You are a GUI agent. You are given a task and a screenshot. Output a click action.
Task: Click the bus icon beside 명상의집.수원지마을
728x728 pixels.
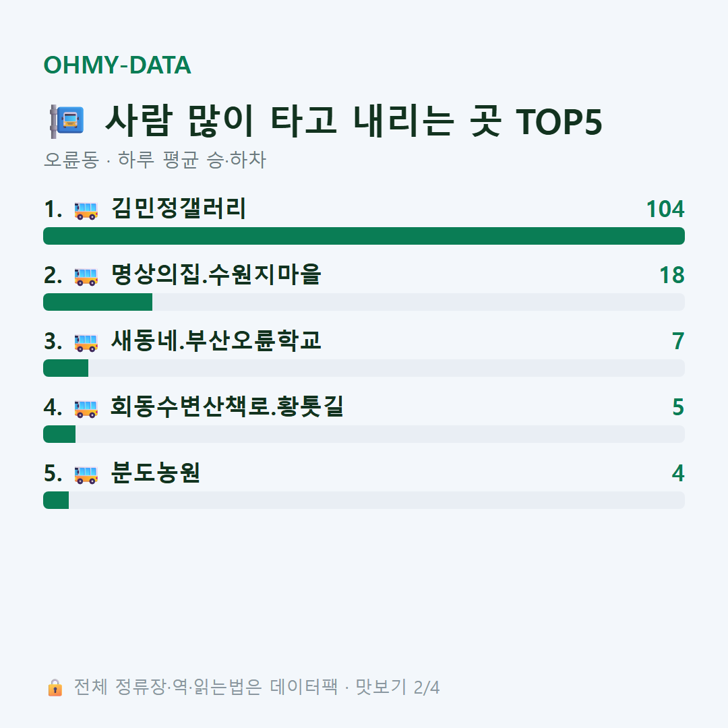coord(86,277)
